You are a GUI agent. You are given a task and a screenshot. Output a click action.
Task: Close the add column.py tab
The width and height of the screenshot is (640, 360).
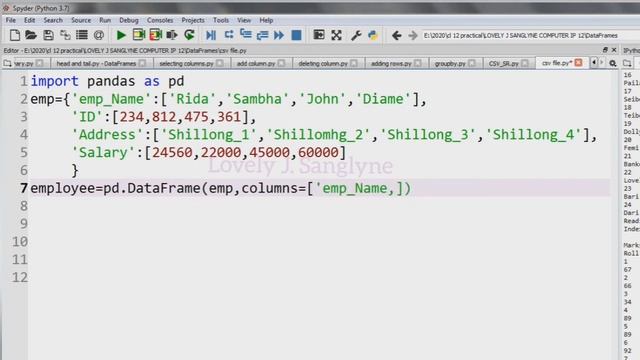282,63
